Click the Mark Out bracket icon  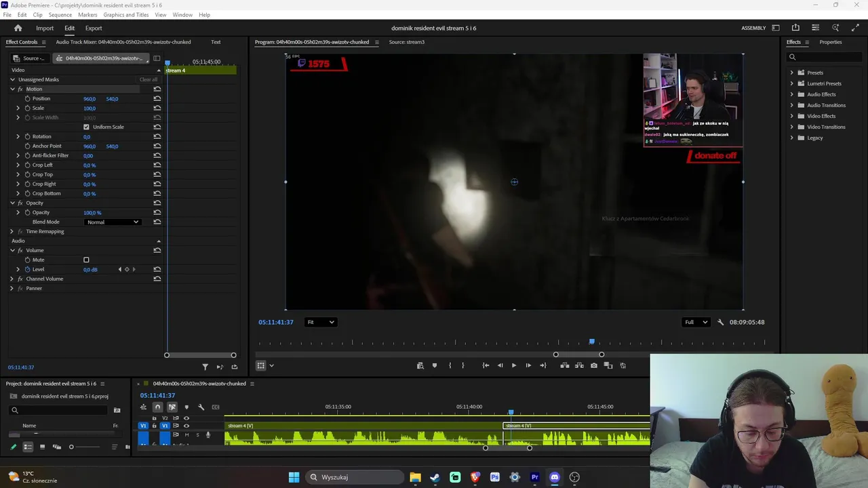click(x=463, y=365)
